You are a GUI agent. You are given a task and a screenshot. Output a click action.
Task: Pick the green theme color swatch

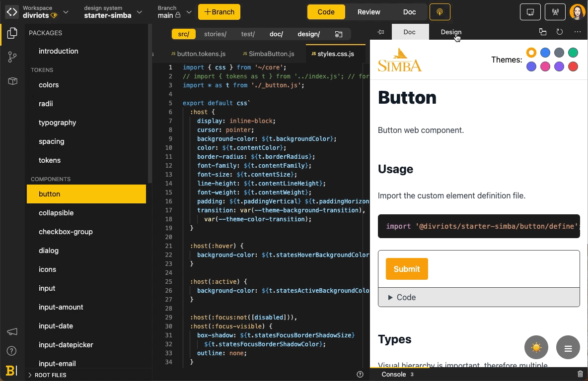click(573, 53)
